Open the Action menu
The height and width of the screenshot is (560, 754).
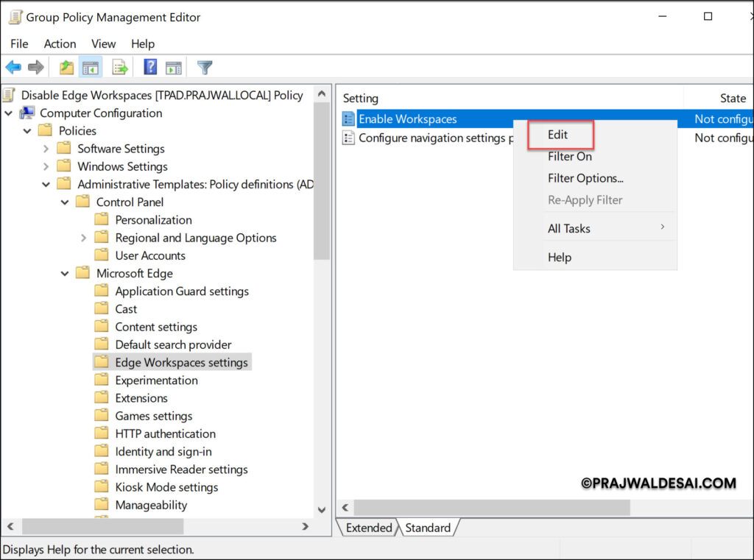click(60, 43)
